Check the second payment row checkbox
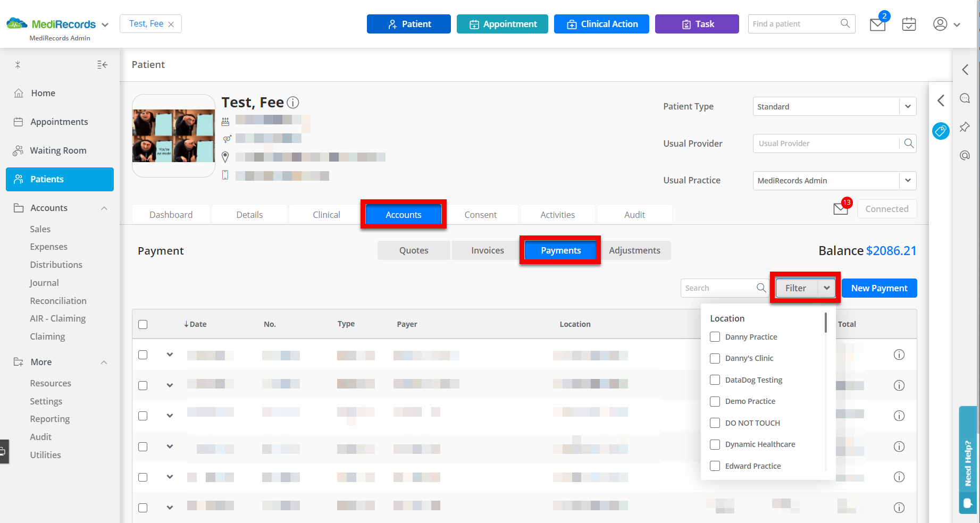980x523 pixels. click(143, 385)
